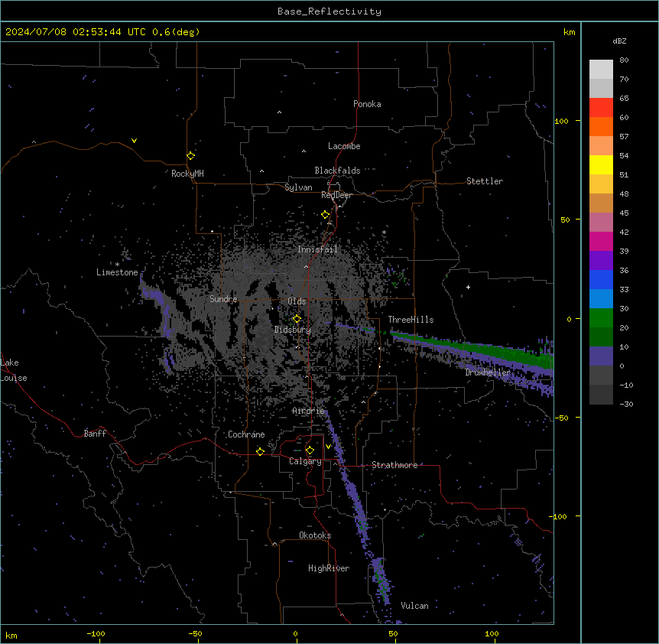Select the yellow V marker northeast of Calgary
Viewport: 659px width, 644px height.
(328, 447)
